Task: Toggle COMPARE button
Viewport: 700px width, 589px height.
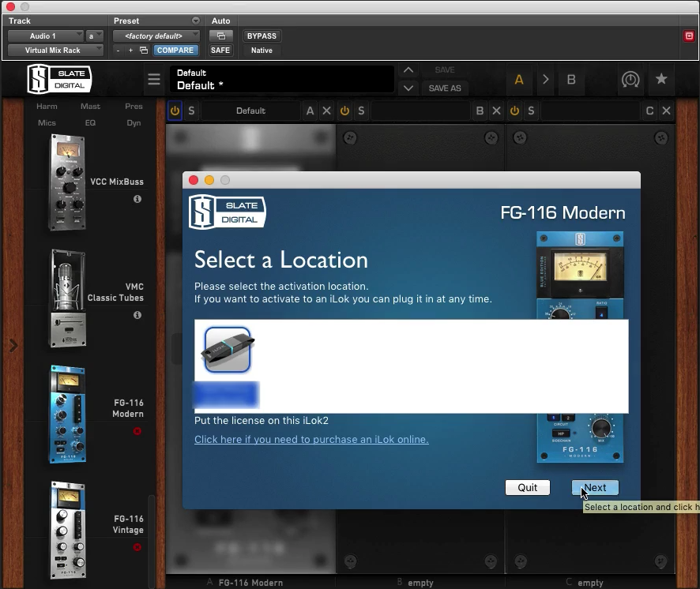Action: pos(175,51)
